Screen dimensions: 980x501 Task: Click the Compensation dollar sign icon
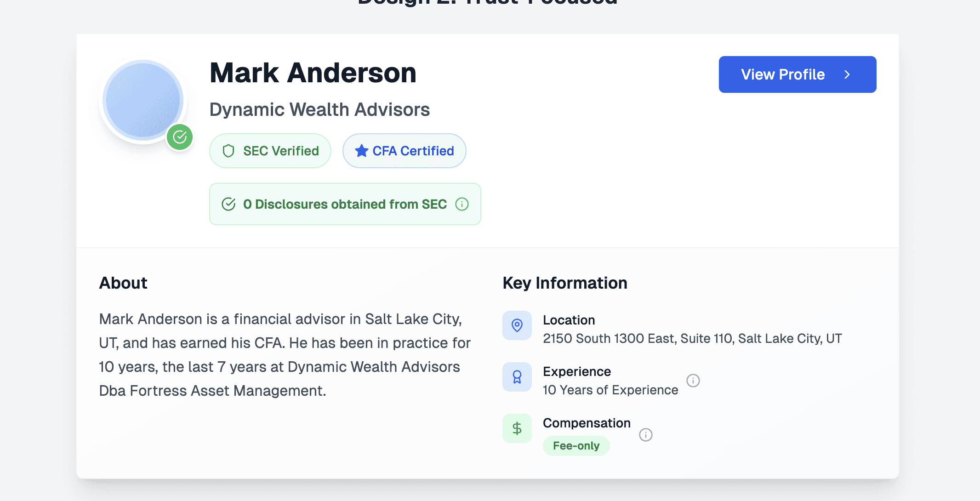pos(517,428)
